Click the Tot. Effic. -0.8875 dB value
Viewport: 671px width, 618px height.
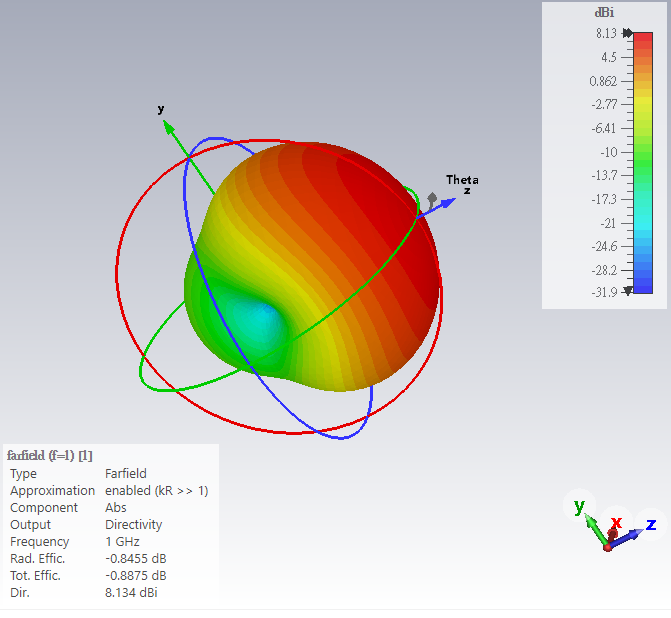tap(135, 575)
